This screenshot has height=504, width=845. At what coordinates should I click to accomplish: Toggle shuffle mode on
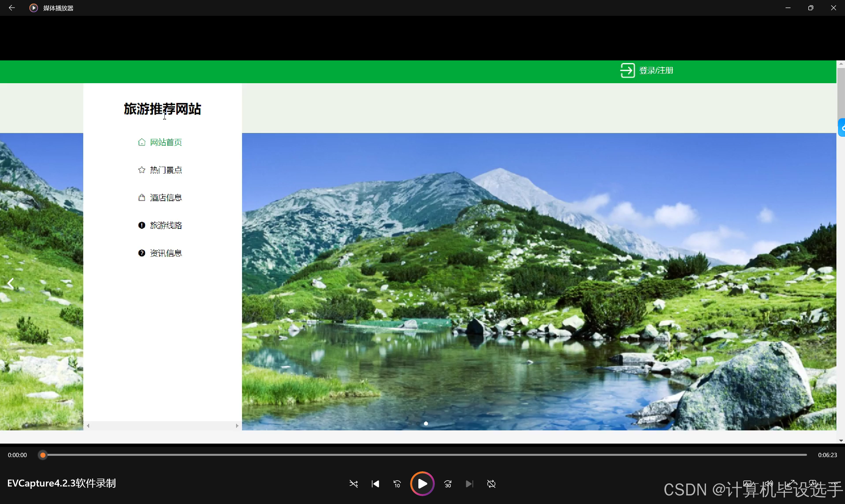click(353, 484)
